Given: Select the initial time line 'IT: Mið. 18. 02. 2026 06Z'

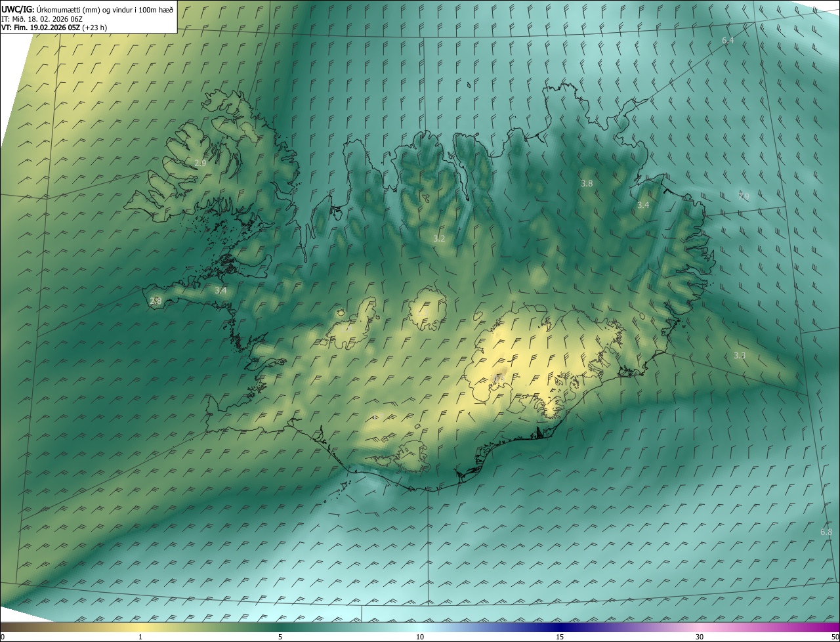Looking at the screenshot, I should click(41, 18).
